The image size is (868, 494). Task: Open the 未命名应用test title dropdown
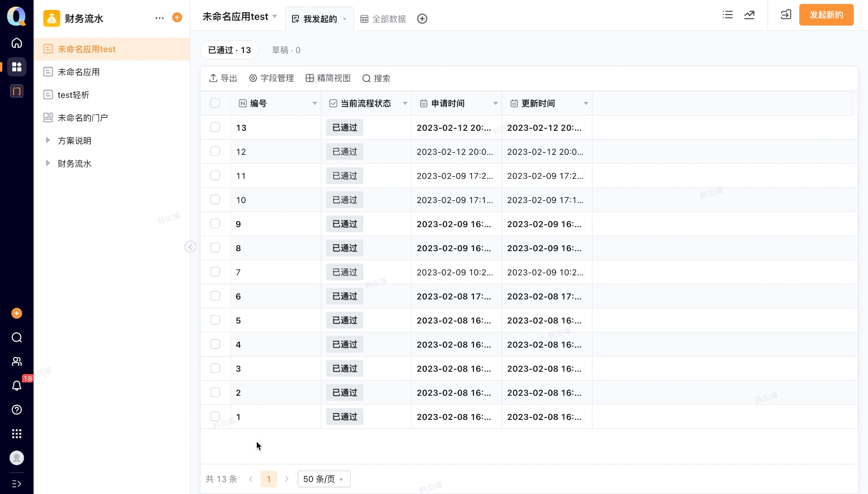[x=275, y=16]
